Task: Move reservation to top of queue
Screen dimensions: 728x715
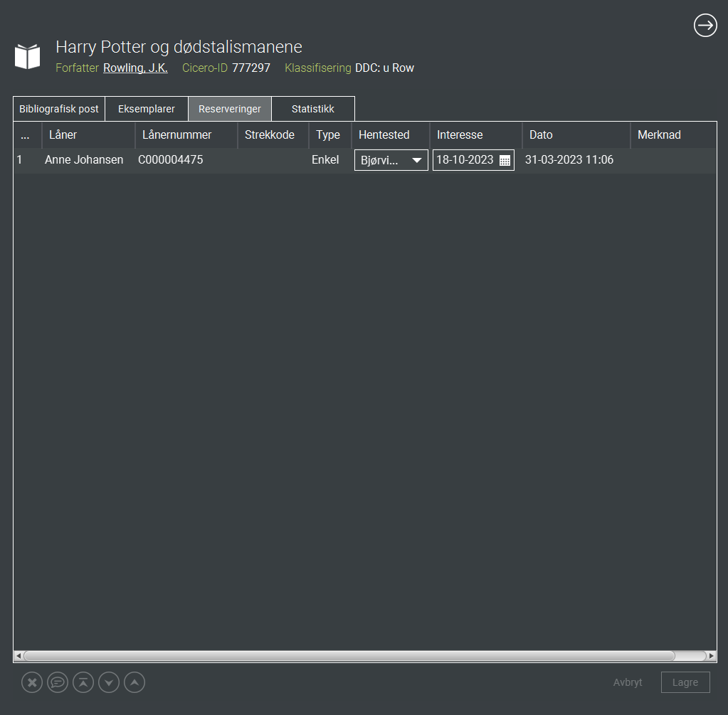Action: click(83, 682)
